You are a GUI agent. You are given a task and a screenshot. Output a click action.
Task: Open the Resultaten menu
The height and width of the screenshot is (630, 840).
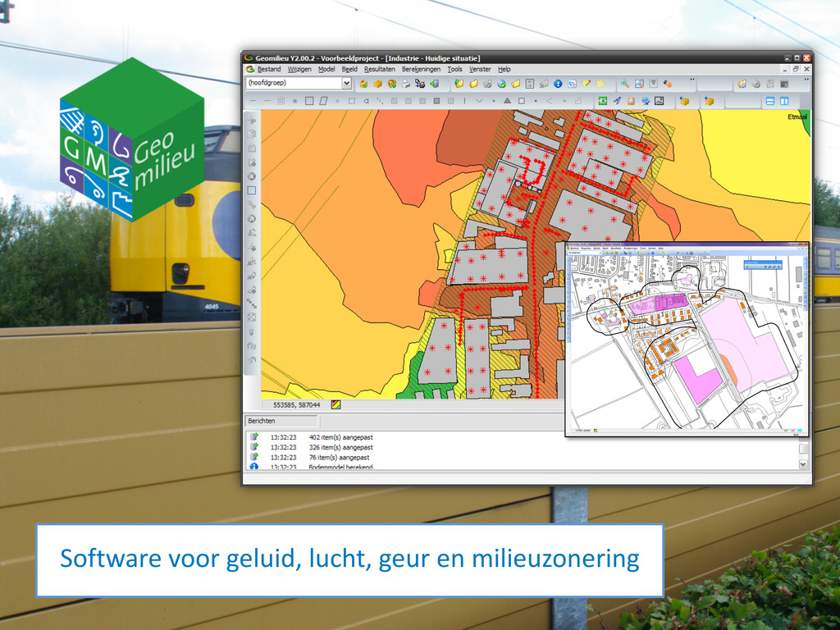379,69
